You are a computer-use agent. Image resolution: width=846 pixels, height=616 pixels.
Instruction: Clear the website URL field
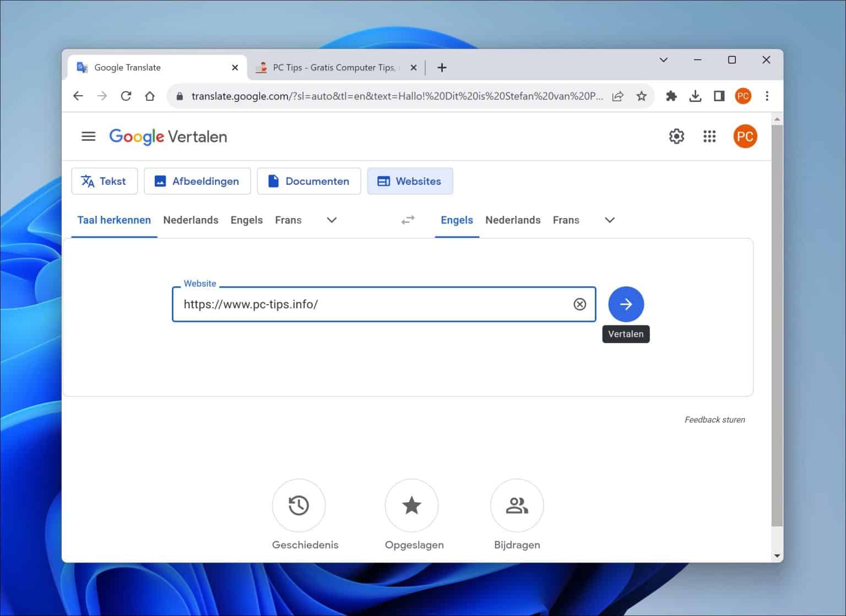[579, 304]
